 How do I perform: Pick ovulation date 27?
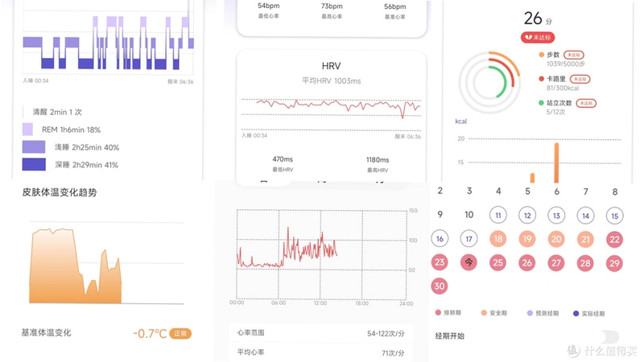tap(556, 263)
